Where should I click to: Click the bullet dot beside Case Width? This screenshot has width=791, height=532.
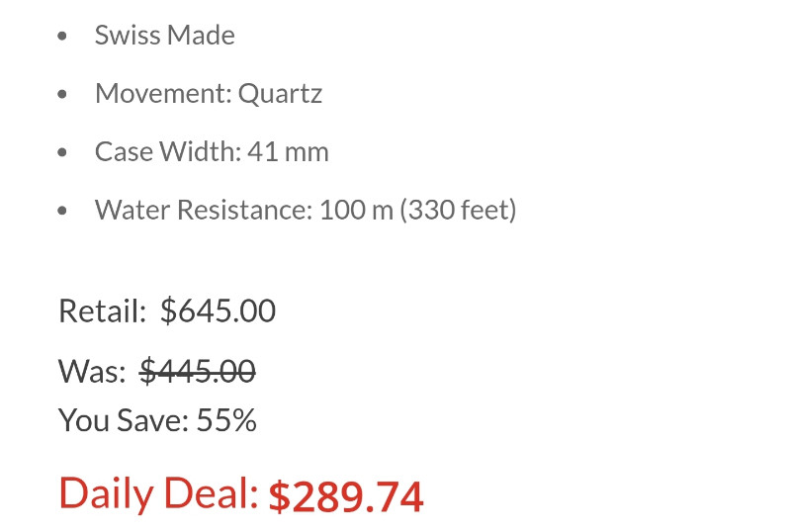tap(62, 152)
